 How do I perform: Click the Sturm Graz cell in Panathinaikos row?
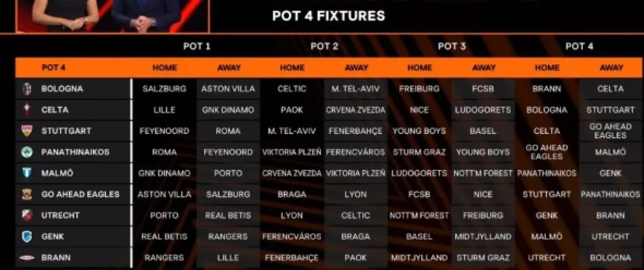click(419, 152)
